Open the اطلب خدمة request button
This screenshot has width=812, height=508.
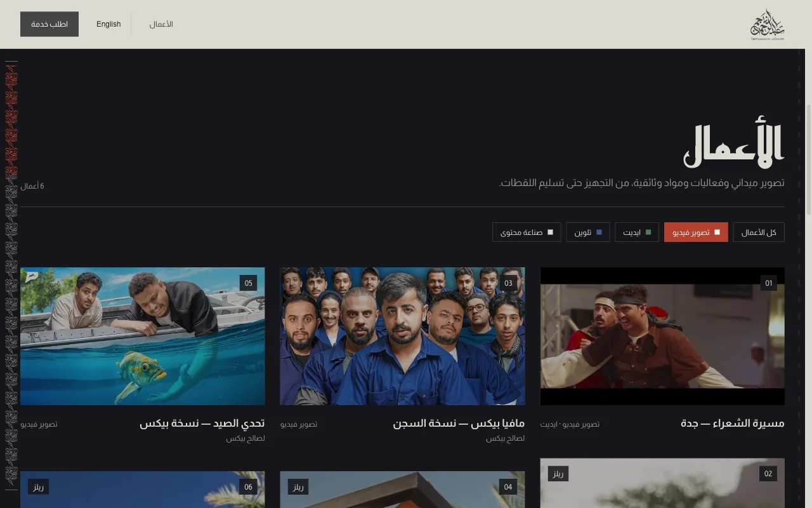pyautogui.click(x=49, y=24)
